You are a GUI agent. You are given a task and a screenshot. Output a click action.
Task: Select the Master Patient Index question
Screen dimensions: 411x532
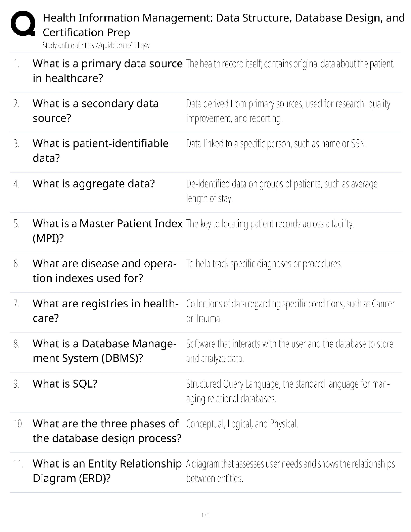pos(107,231)
